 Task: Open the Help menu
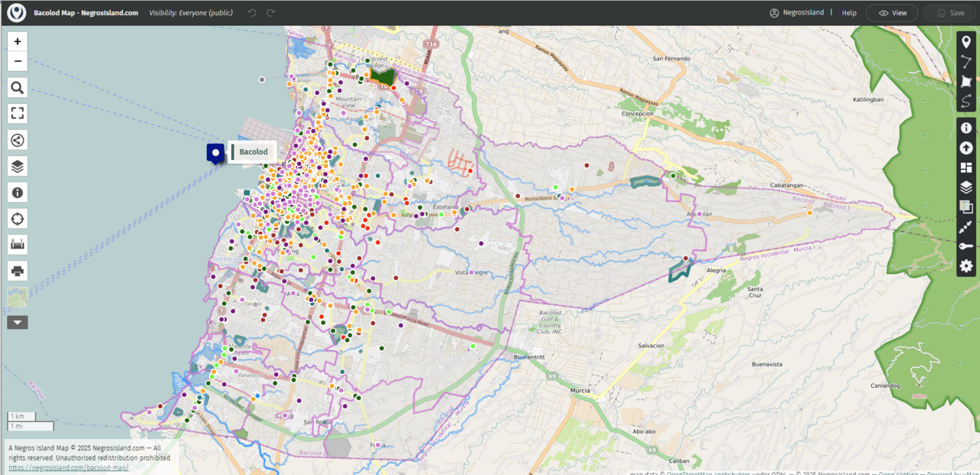coord(849,13)
